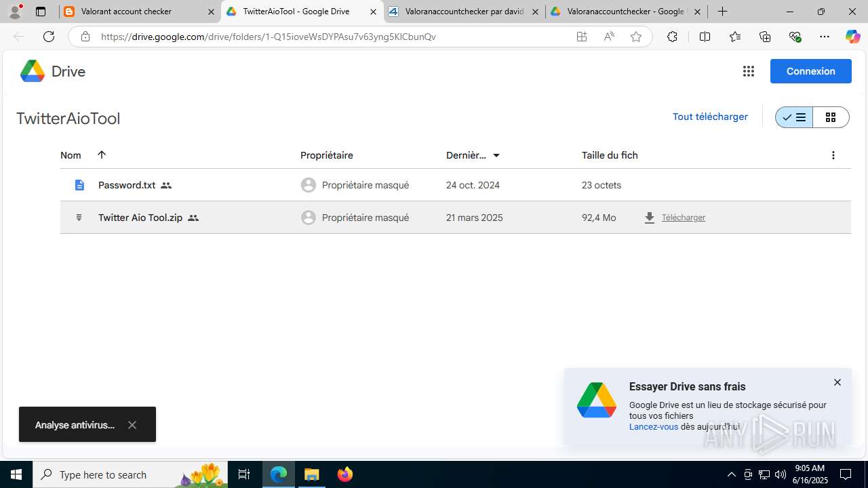This screenshot has width=868, height=488.
Task: Open the Windows notification center
Action: click(x=846, y=474)
